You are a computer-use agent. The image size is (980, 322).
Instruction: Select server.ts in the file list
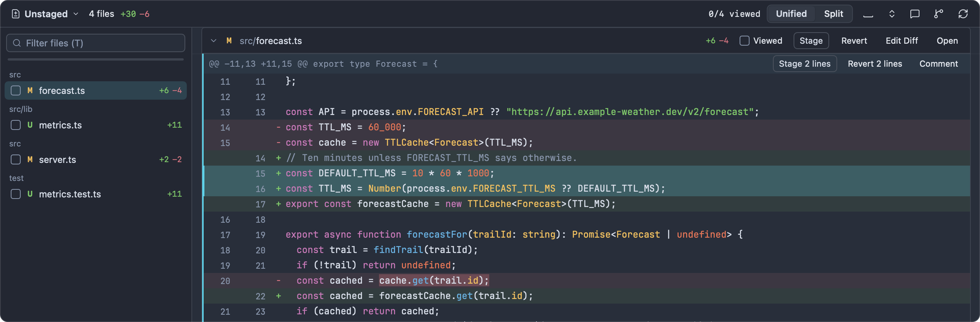point(96,159)
